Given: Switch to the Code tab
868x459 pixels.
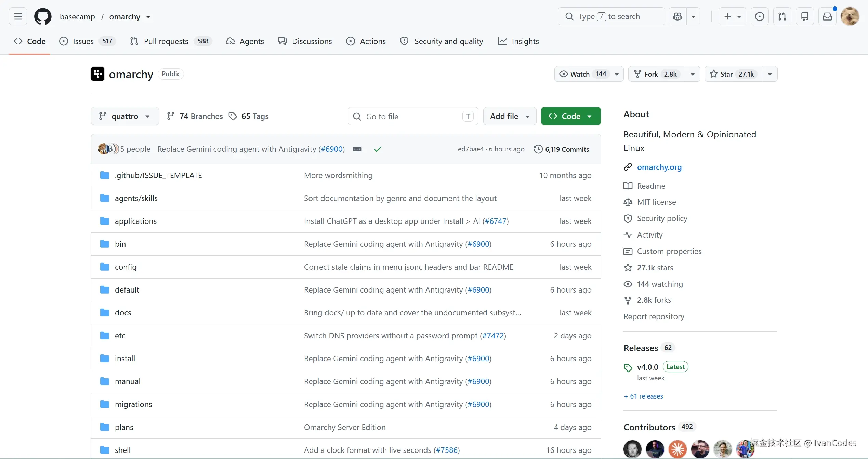Looking at the screenshot, I should (x=30, y=41).
